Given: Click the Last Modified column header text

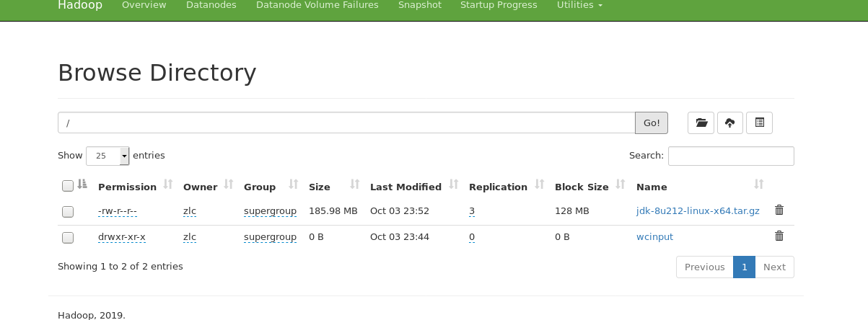Looking at the screenshot, I should tap(405, 187).
